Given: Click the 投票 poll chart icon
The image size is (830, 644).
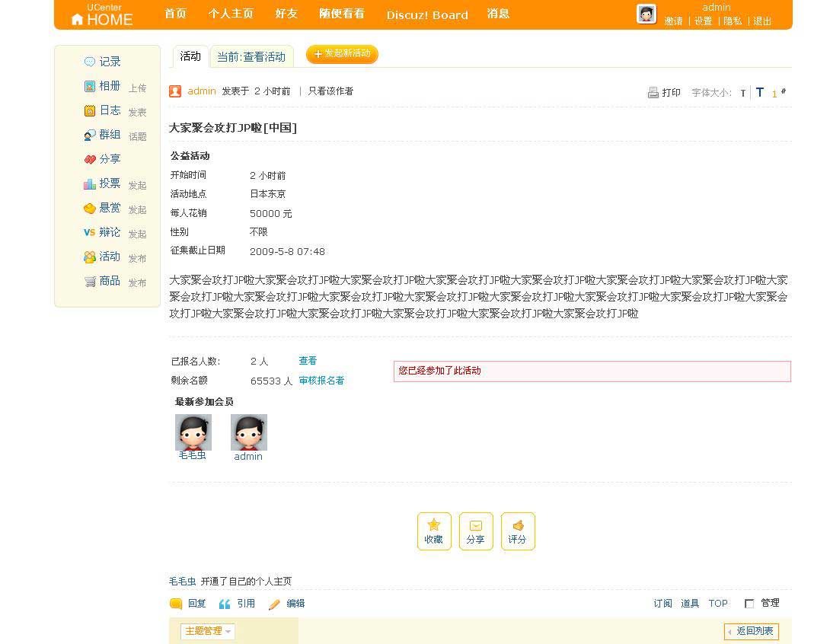Looking at the screenshot, I should [x=90, y=183].
